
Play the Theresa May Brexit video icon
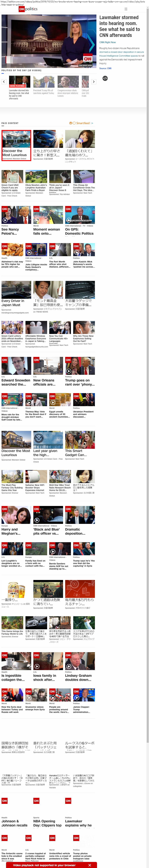tap(29, 402)
